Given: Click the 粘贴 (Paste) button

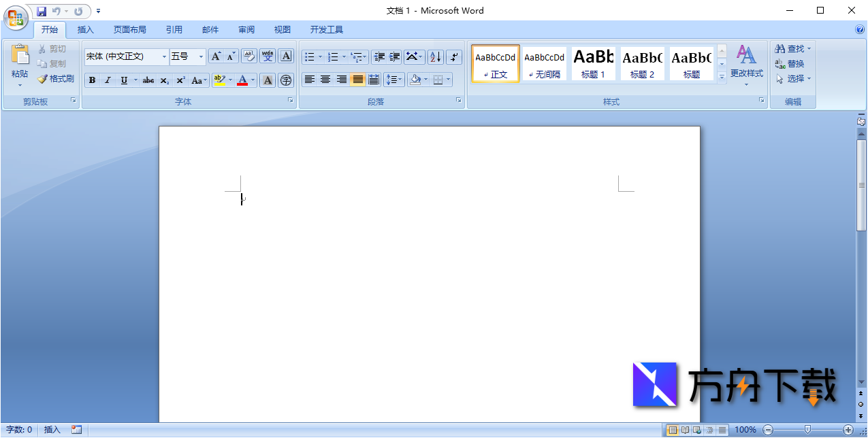Looking at the screenshot, I should pos(19,65).
